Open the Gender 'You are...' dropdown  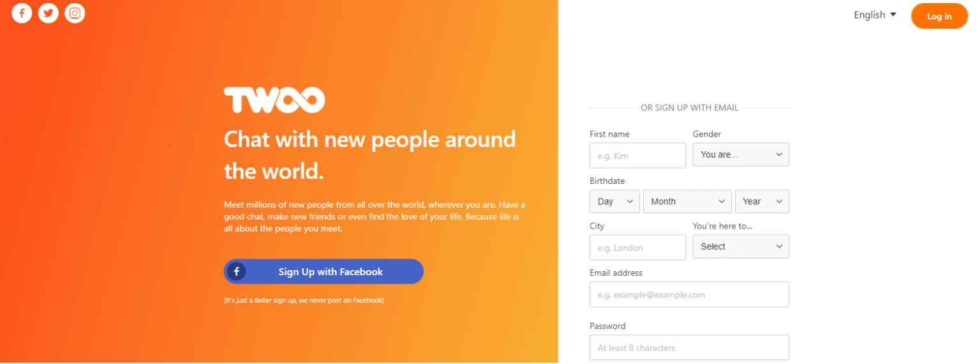(x=741, y=155)
